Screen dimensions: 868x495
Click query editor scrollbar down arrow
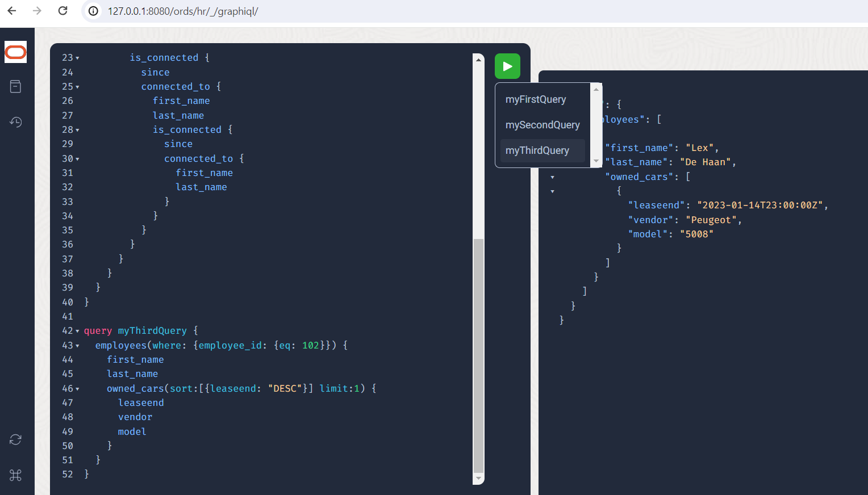[478, 479]
